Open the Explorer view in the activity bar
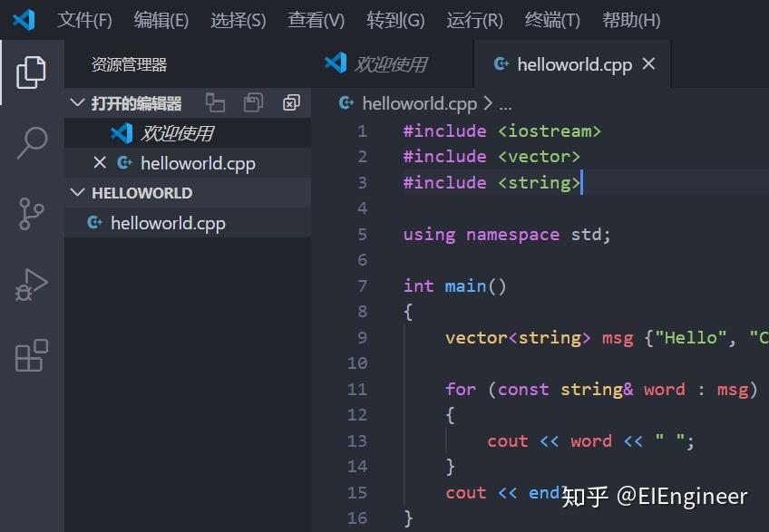Image resolution: width=769 pixels, height=532 pixels. (x=33, y=73)
